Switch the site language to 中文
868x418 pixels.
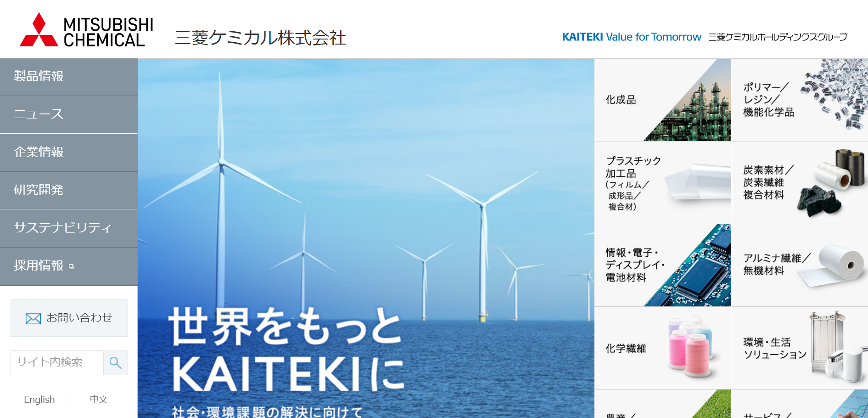[99, 400]
